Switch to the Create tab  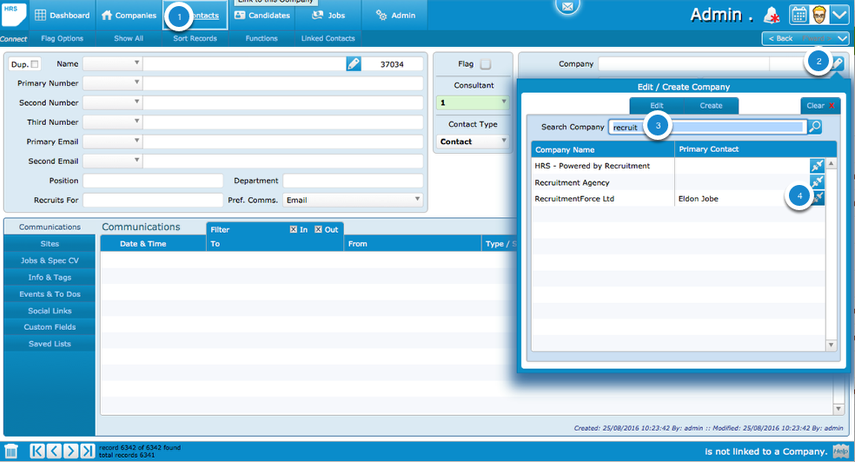711,106
